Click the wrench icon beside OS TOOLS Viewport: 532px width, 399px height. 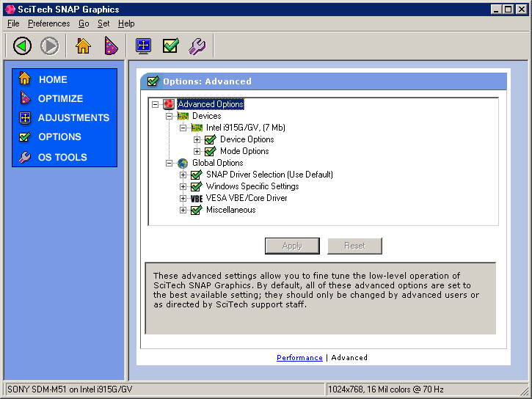pyautogui.click(x=25, y=157)
